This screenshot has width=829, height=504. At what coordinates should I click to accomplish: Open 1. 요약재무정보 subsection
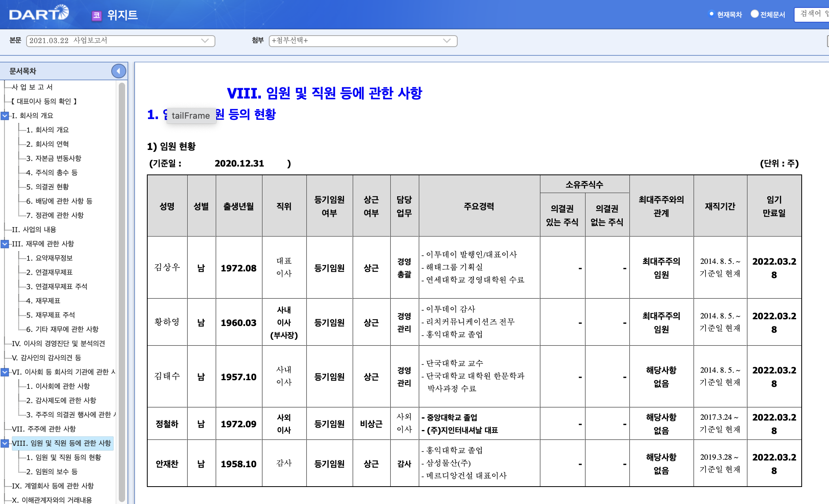pos(49,258)
